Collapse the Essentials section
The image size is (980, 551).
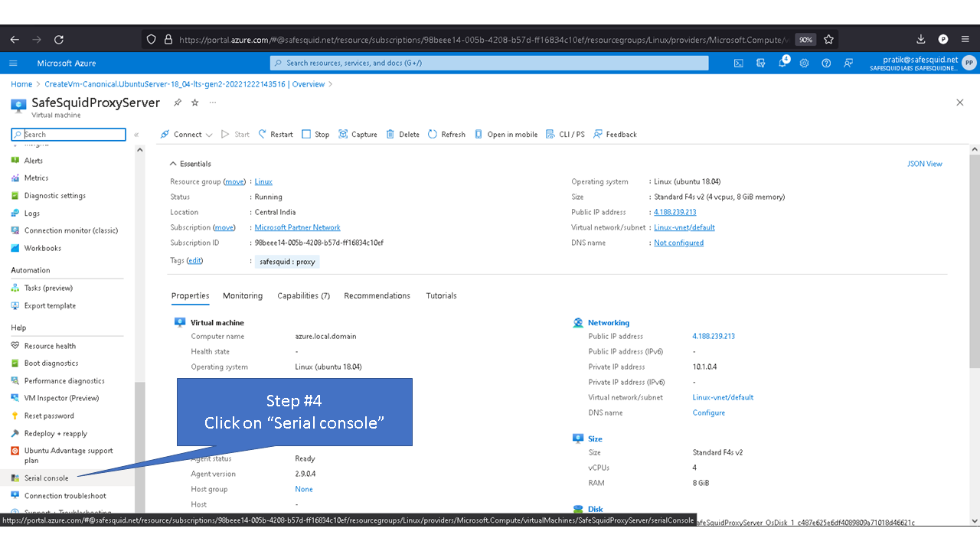coord(173,164)
